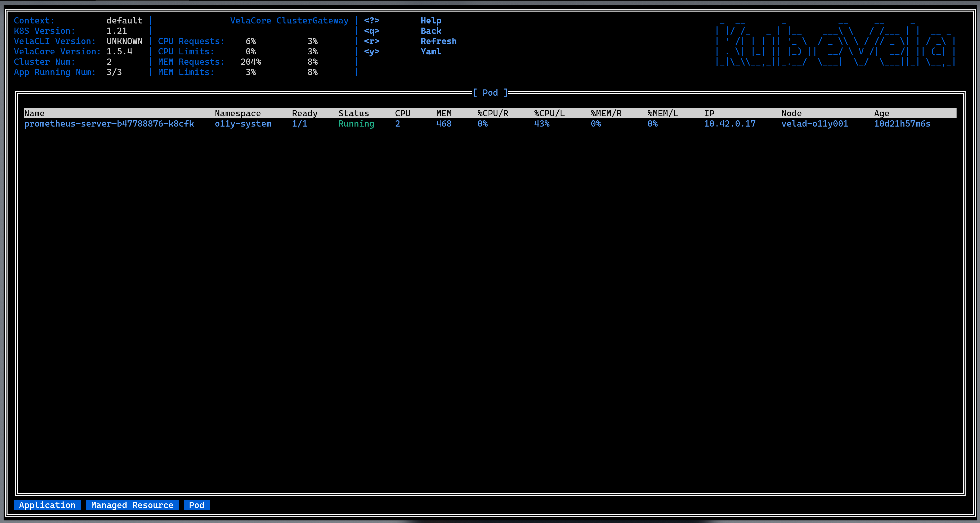The width and height of the screenshot is (980, 523).
Task: Click the Context: label
Action: 34,21
